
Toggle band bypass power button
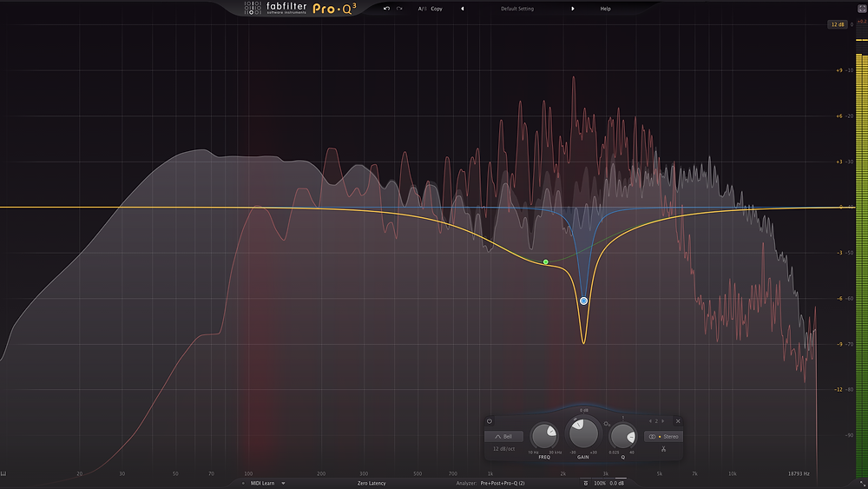click(490, 421)
